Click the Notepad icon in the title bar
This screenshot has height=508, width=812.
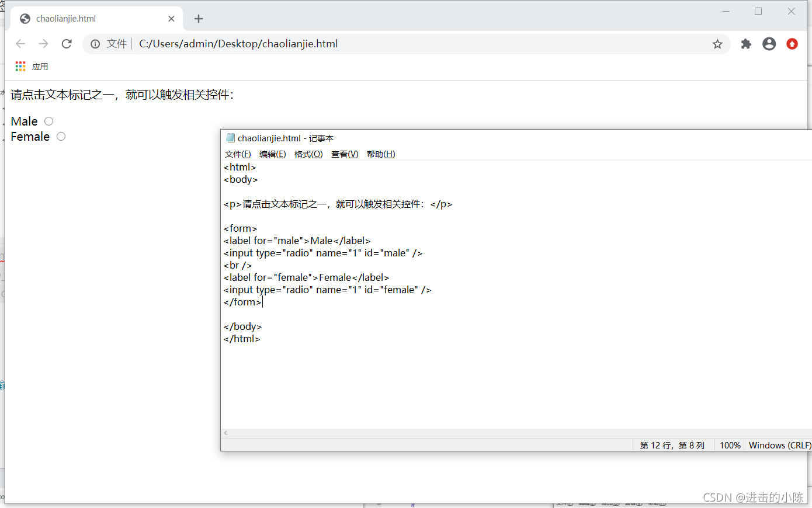[x=230, y=138]
